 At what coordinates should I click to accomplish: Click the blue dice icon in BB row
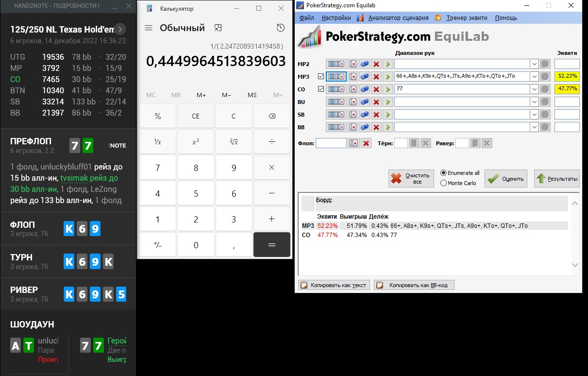(x=364, y=127)
